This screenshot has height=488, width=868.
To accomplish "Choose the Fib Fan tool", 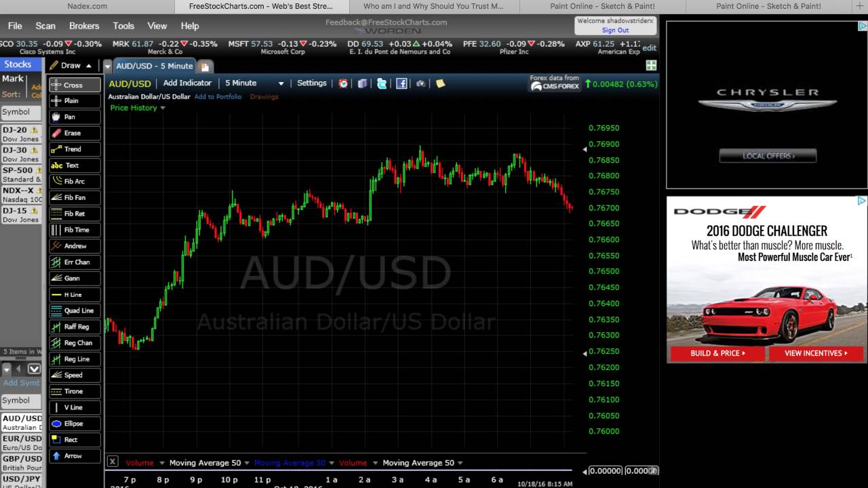I will [x=75, y=198].
